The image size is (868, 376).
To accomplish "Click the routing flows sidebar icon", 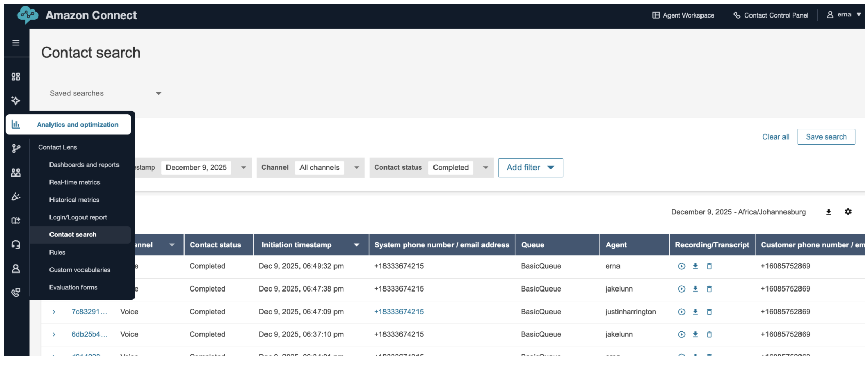I will tap(16, 148).
